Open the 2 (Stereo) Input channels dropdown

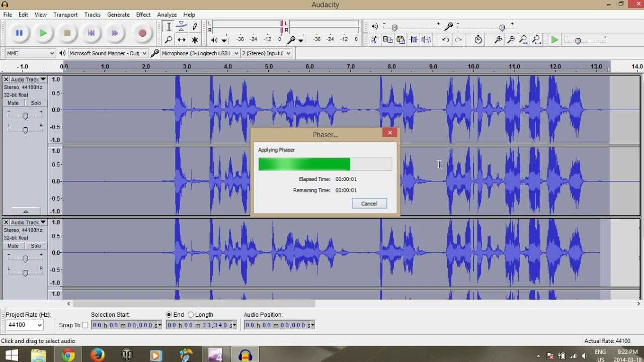click(x=266, y=53)
